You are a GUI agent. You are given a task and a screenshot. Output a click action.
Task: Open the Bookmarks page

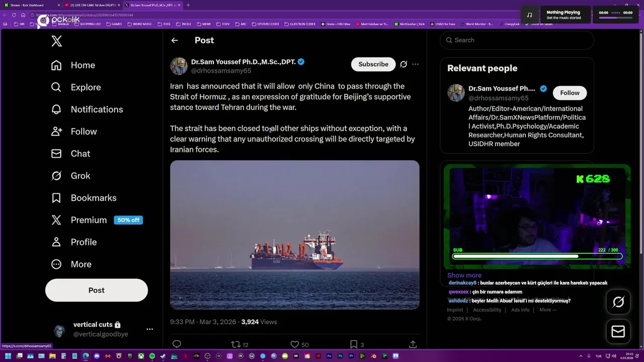tap(84, 198)
